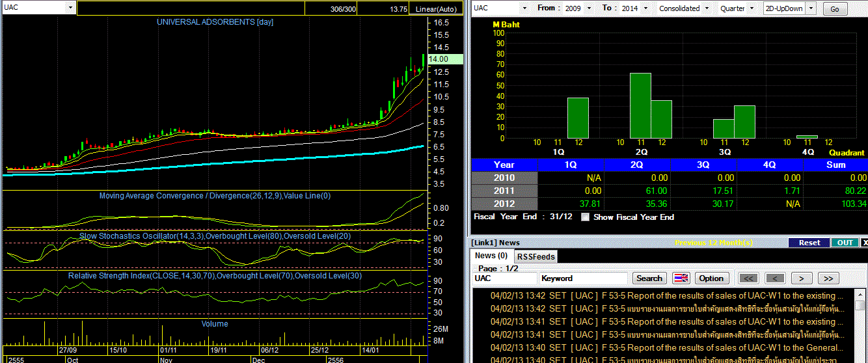
Task: Open the 2D-UpDown chart style dropdown
Action: [x=811, y=8]
